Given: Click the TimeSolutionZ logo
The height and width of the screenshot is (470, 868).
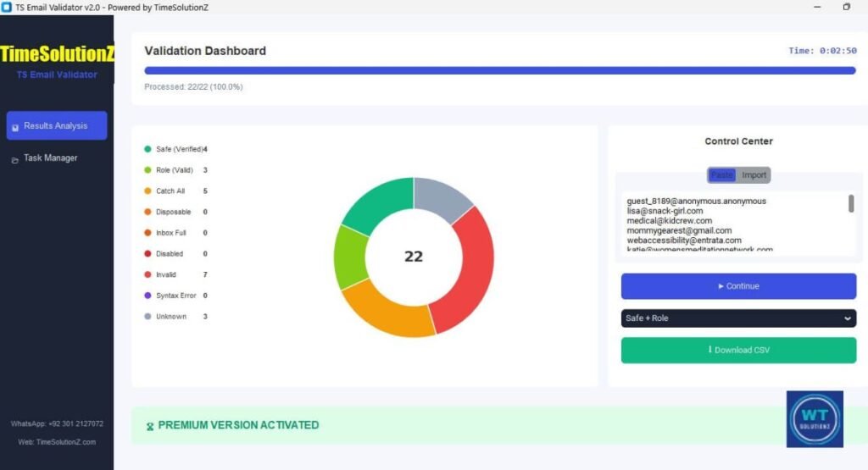Looking at the screenshot, I should [57, 53].
